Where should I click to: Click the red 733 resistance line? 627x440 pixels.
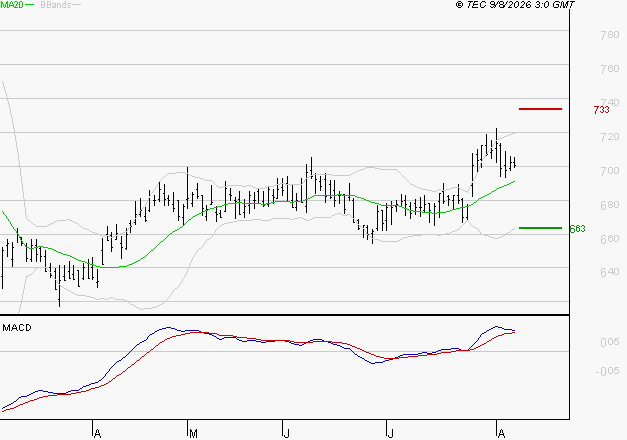[540, 109]
